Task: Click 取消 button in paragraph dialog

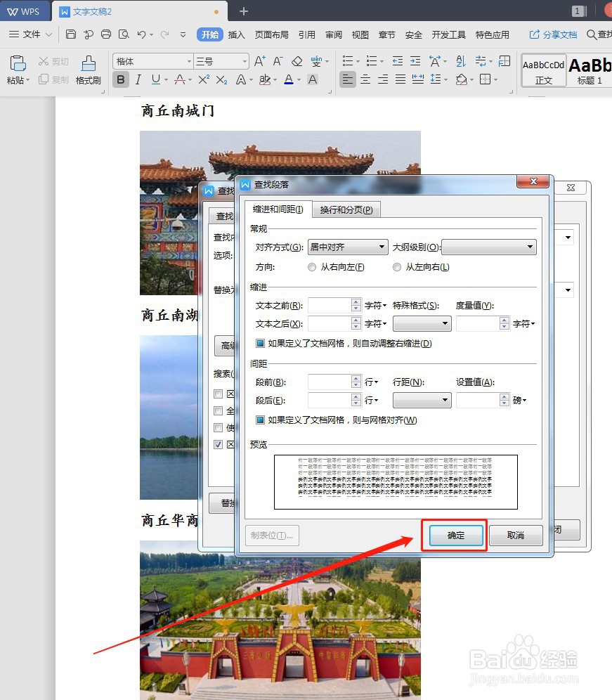Action: point(516,536)
